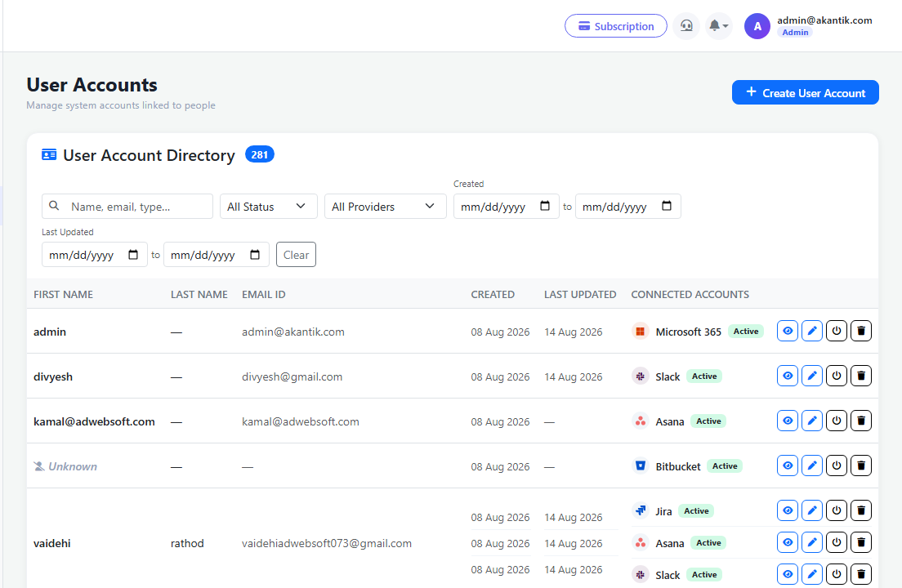Viewport: 902px width, 588px height.
Task: Click the Bitbucket provider logo
Action: [x=641, y=465]
